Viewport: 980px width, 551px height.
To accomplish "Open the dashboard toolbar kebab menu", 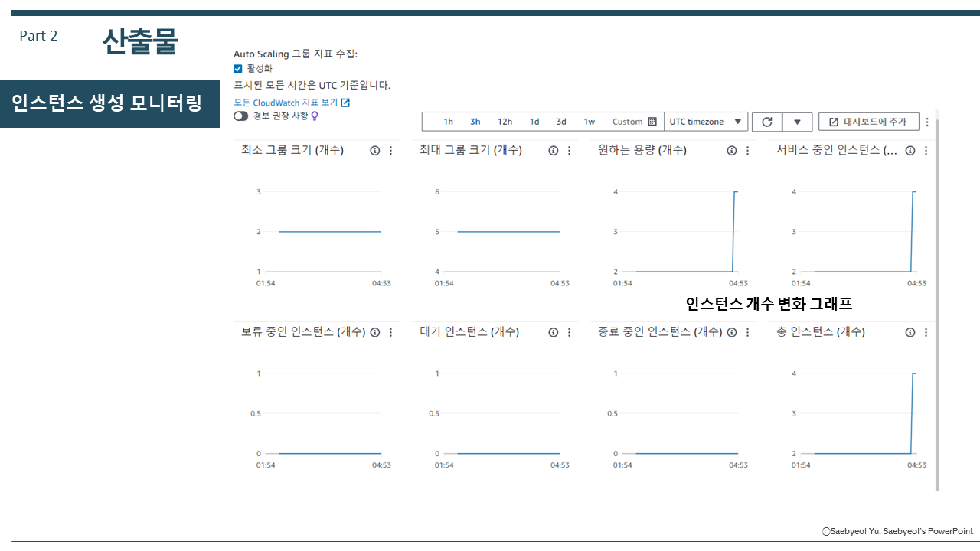I will pos(927,122).
